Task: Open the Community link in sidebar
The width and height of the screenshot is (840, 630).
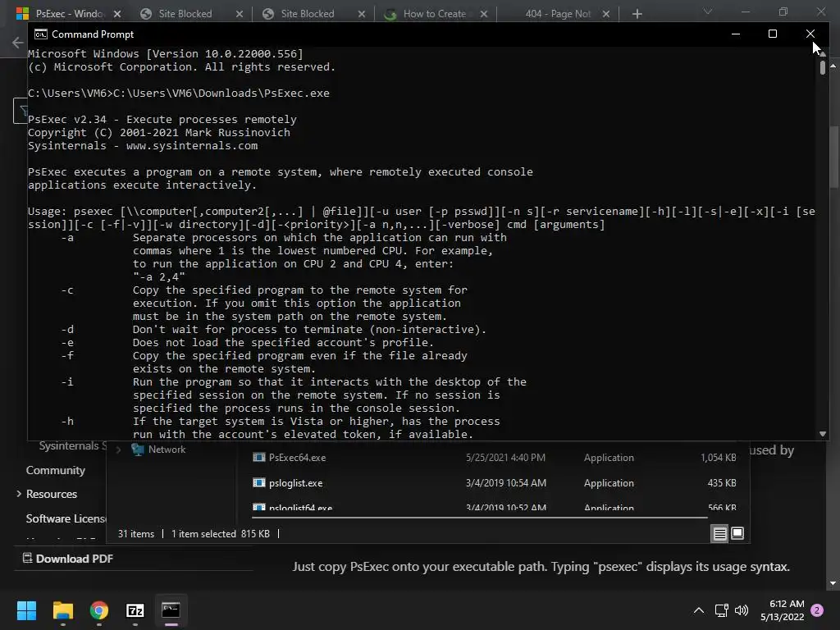Action: coord(56,470)
